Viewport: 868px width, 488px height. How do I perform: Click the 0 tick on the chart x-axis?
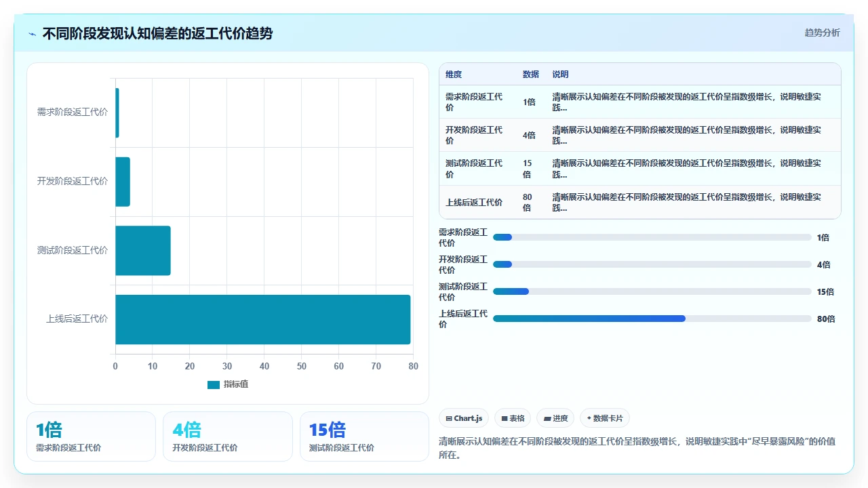[x=115, y=367]
